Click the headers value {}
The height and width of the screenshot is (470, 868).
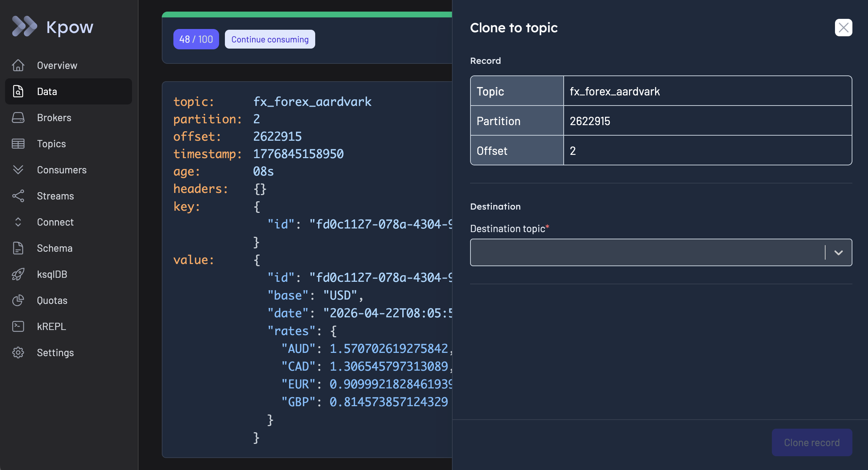tap(260, 189)
